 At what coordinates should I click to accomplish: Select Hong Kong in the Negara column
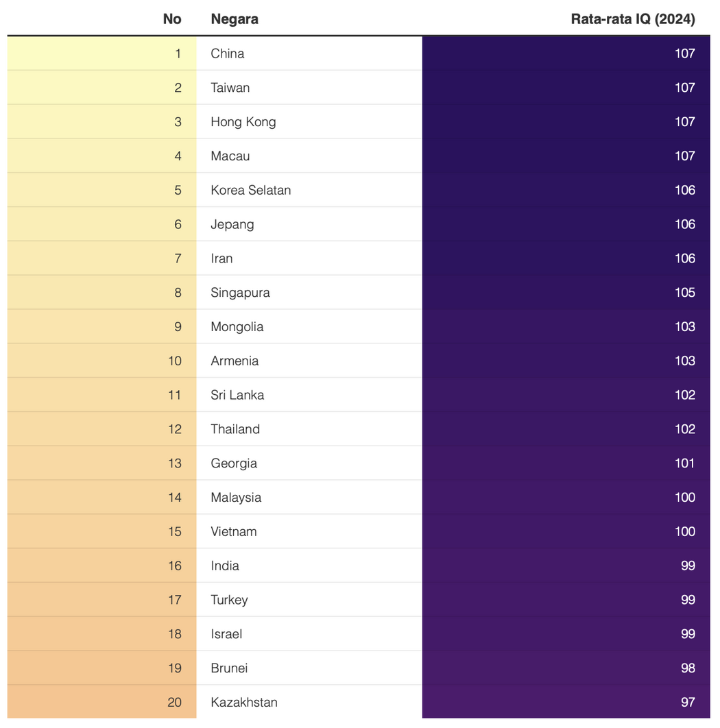[309, 121]
